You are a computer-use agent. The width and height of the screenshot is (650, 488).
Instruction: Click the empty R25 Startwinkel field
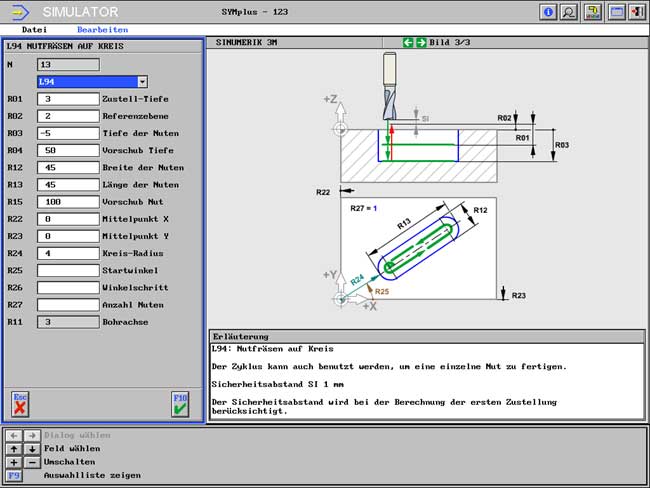coord(68,270)
